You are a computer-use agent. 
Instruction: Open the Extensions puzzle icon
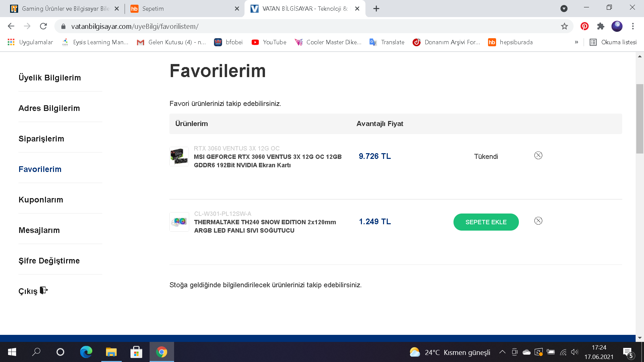(x=601, y=26)
